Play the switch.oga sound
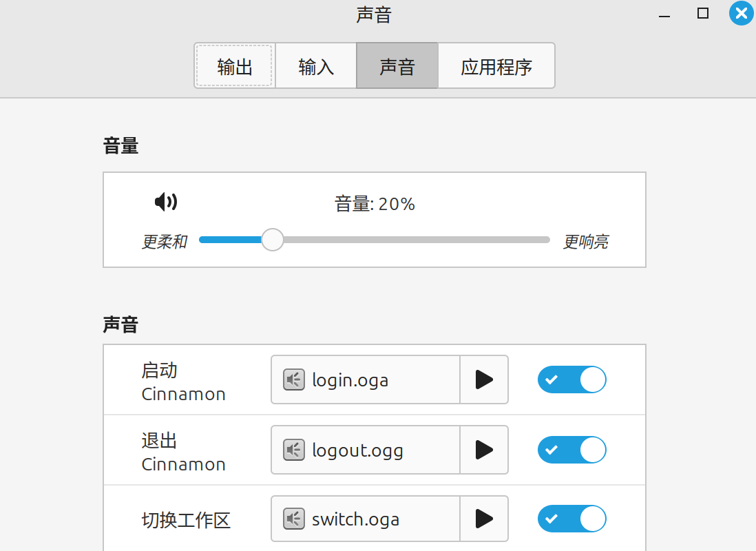Screen dimensions: 756x551 484,519
